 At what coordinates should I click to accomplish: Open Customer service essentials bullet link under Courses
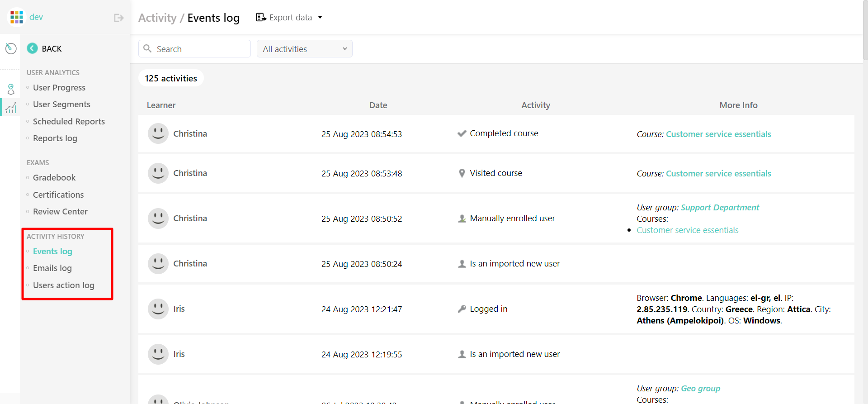click(x=688, y=230)
